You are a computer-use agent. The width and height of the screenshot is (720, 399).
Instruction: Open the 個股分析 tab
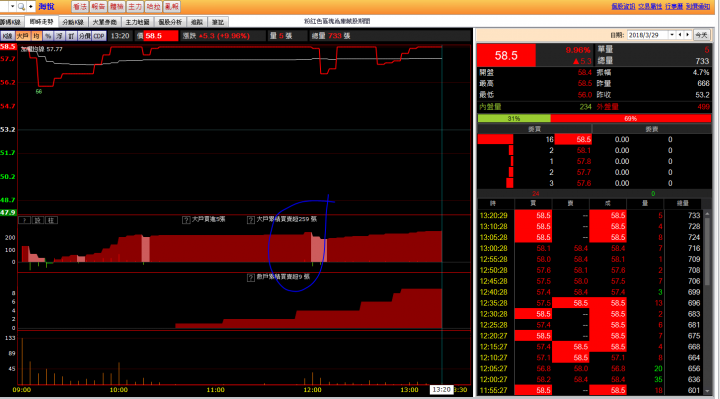(x=170, y=22)
